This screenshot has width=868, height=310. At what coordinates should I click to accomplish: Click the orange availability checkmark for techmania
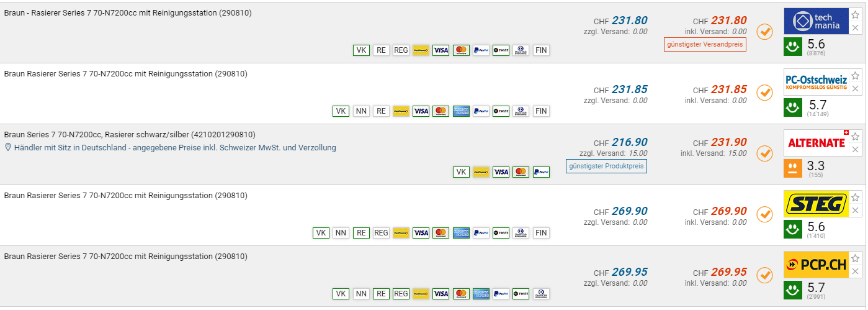(765, 32)
